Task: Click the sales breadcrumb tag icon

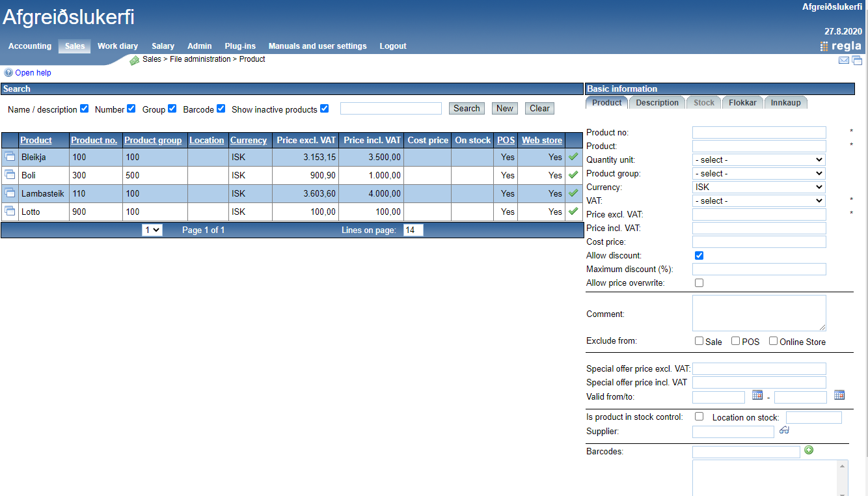Action: point(135,61)
